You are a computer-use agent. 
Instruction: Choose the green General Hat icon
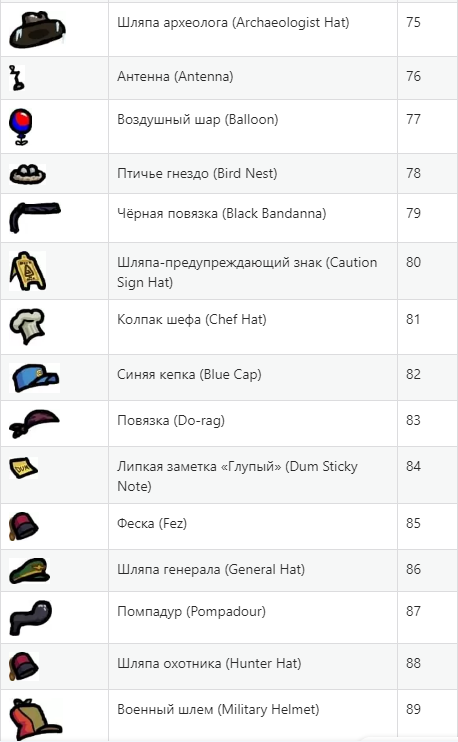point(29,570)
